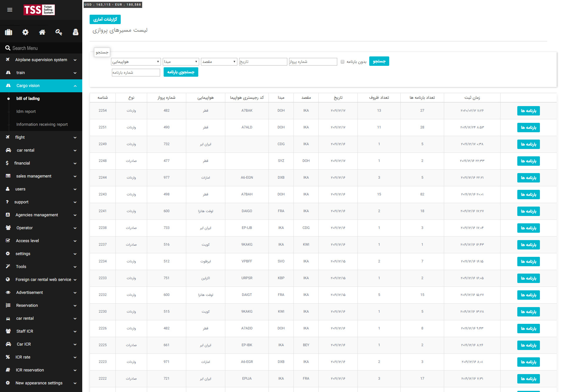Image resolution: width=564 pixels, height=392 pixels.
Task: Open the suitcase icon in sidebar toolbar
Action: 9,32
